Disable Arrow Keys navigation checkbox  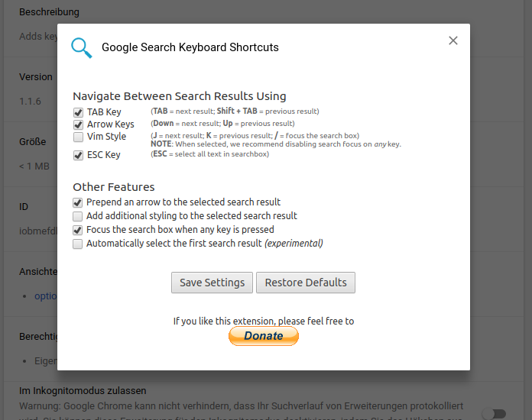coord(78,124)
